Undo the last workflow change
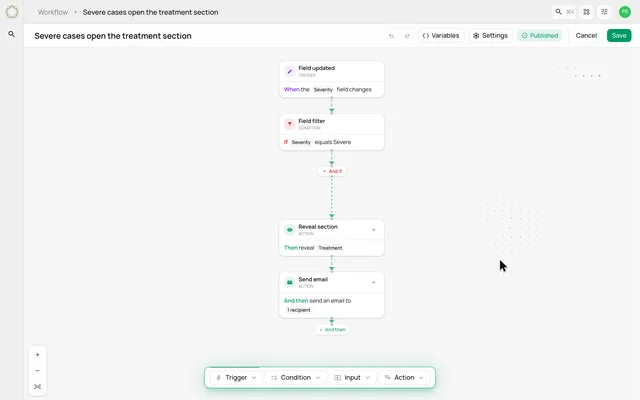This screenshot has height=400, width=640. (x=391, y=36)
